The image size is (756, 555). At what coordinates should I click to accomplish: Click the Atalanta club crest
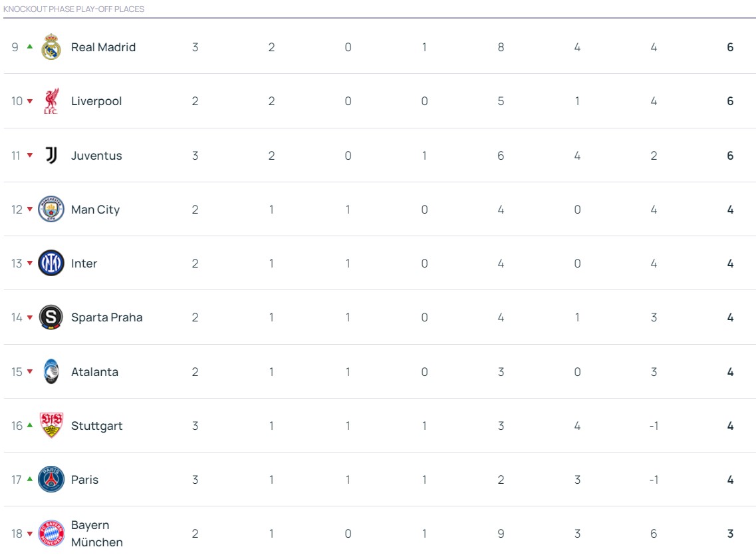pos(51,372)
